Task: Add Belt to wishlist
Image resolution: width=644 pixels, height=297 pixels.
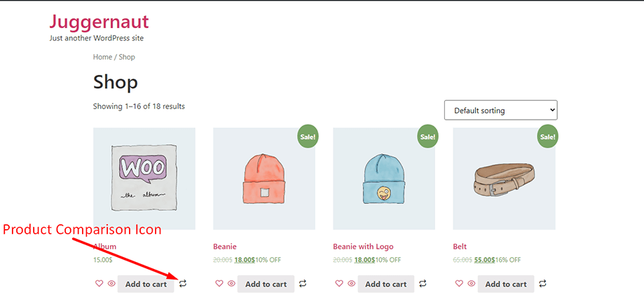Action: pos(459,284)
